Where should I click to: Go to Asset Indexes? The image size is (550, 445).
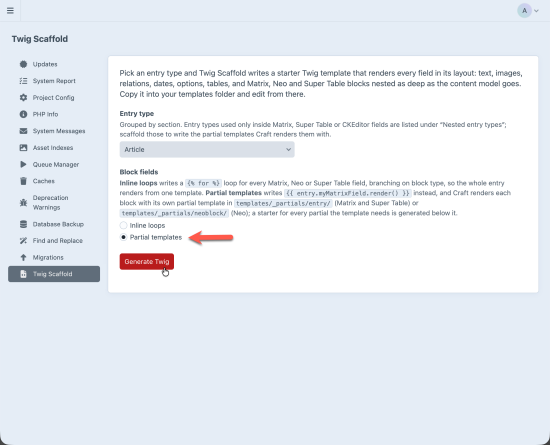coord(54,148)
